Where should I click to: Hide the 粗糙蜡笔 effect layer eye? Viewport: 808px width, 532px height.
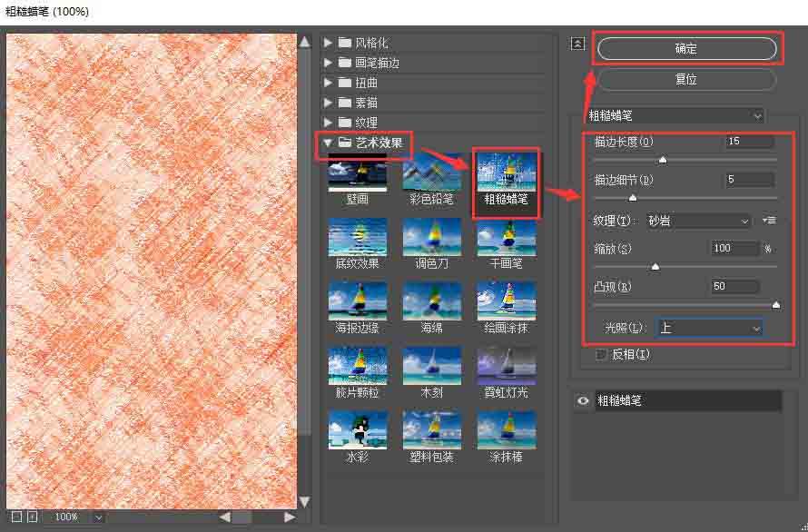(583, 400)
